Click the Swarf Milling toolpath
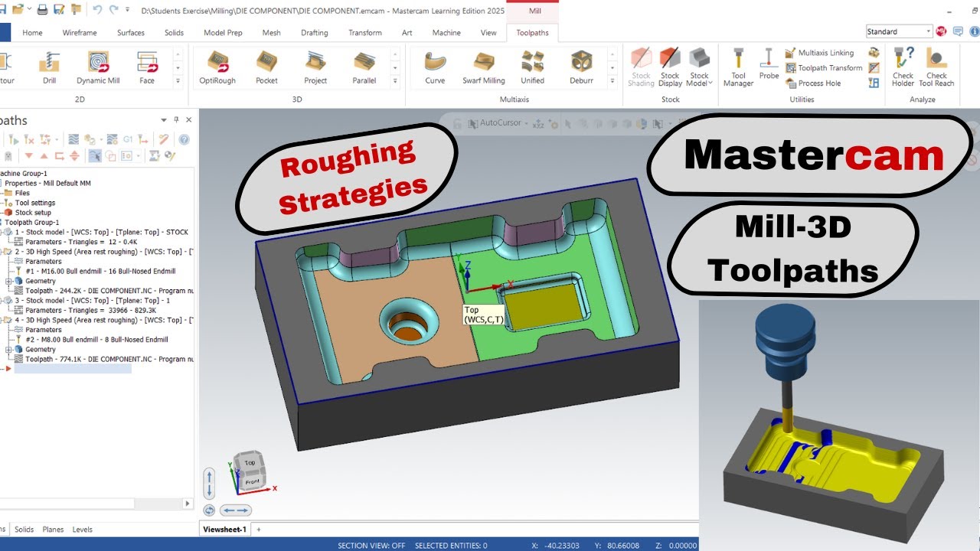The height and width of the screenshot is (551, 980). [x=484, y=67]
